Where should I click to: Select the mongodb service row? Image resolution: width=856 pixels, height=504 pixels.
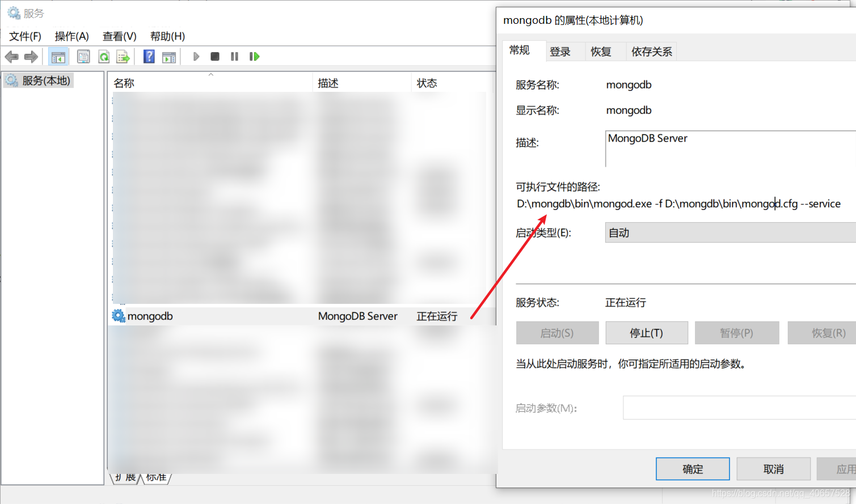click(x=302, y=316)
